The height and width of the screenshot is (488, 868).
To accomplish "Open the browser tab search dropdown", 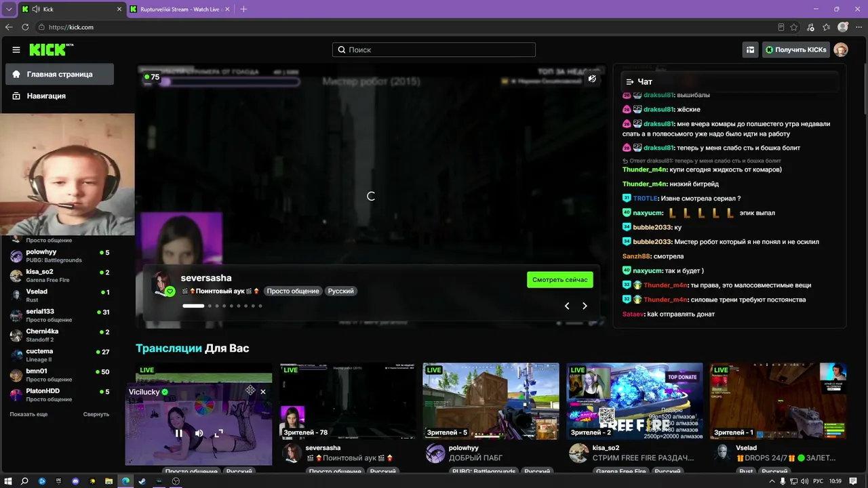I will (8, 9).
